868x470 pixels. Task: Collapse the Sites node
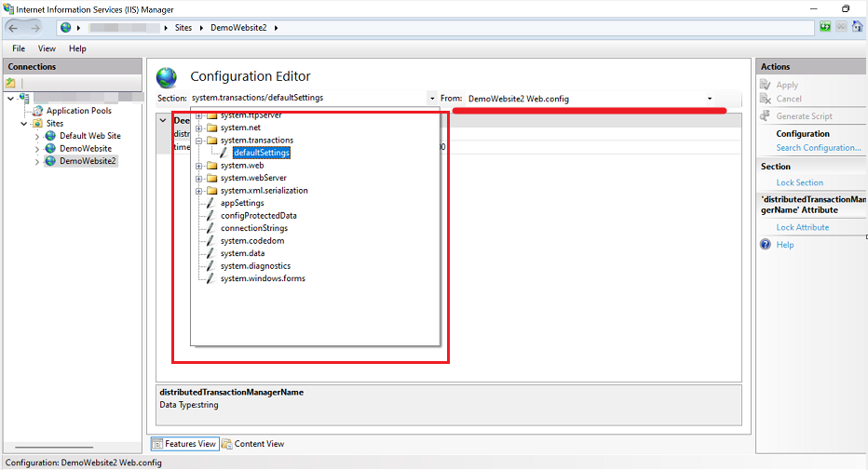point(24,123)
